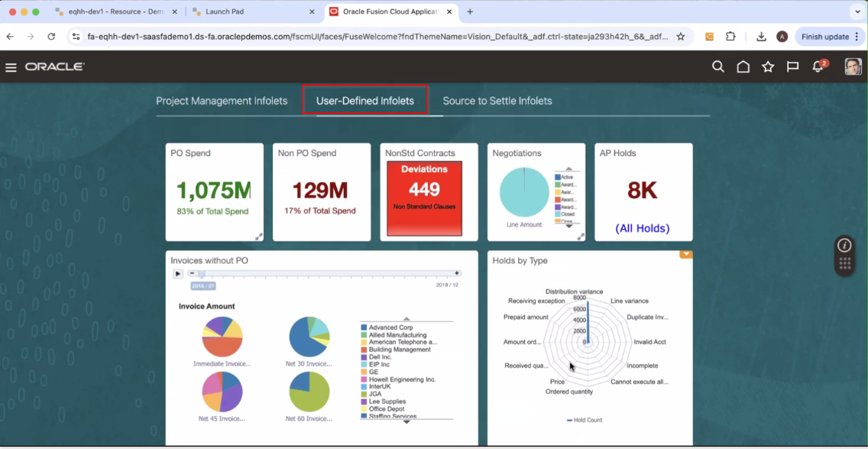Open the Oracle hamburger navigator menu
This screenshot has height=449, width=868.
coord(11,67)
